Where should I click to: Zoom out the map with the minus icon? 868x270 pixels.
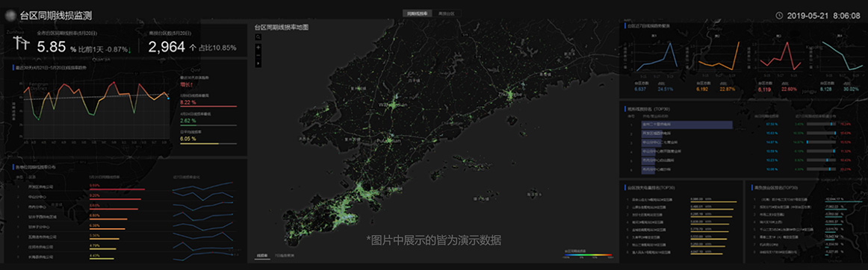(258, 56)
